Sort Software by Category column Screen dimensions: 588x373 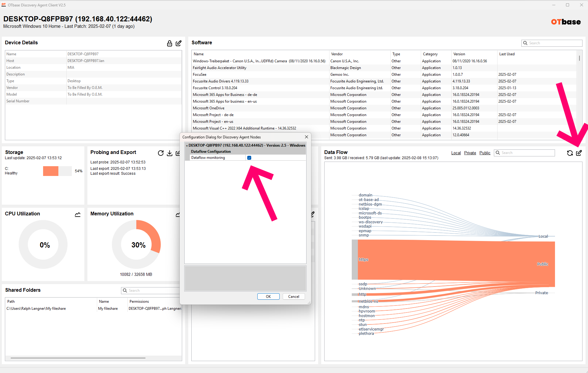[436, 54]
